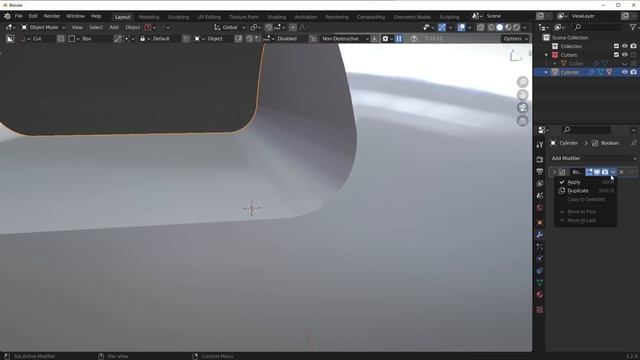Hide Collection with eye icon
640x360 pixels.
tap(625, 46)
